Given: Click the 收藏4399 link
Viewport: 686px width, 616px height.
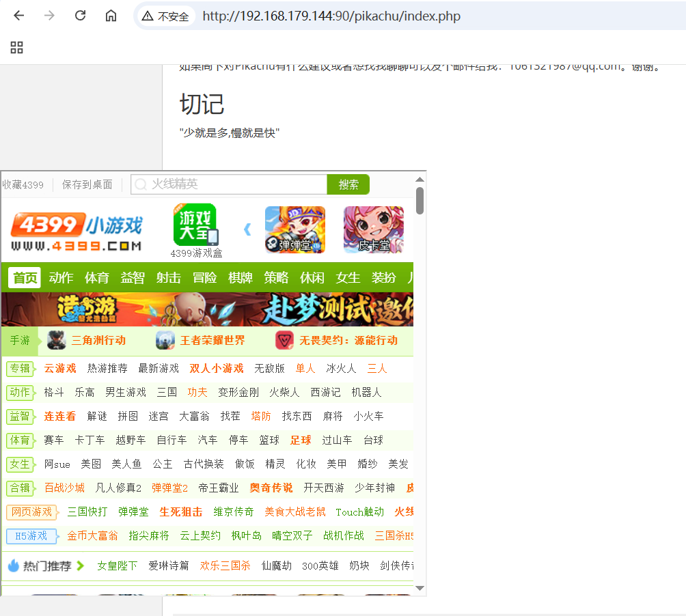Looking at the screenshot, I should pyautogui.click(x=23, y=184).
